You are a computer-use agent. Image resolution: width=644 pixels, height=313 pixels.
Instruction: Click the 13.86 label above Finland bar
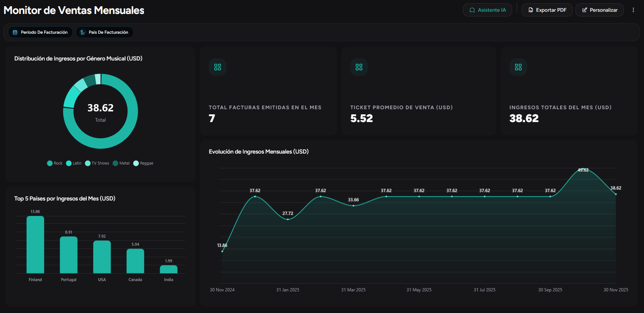pos(35,212)
